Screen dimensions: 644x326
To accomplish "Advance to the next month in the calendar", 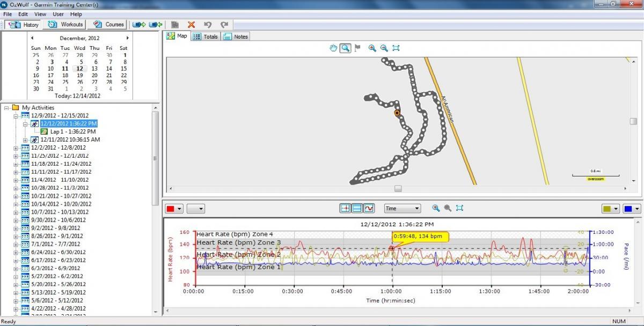I will click(x=127, y=38).
